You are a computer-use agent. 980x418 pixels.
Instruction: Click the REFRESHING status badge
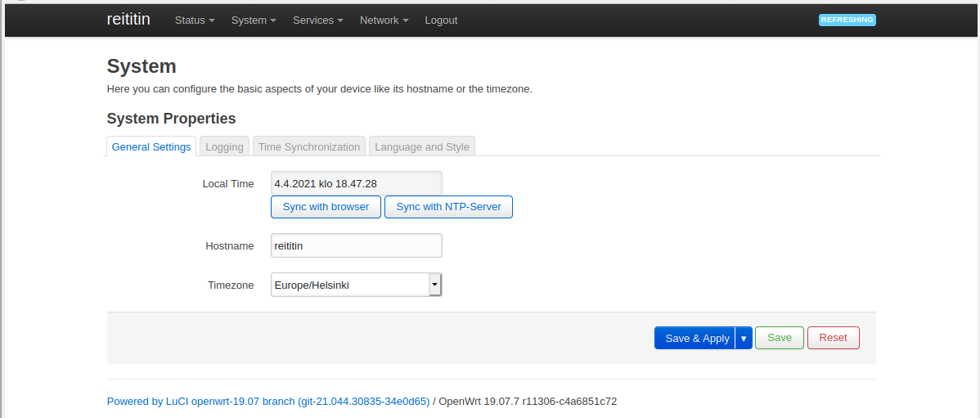point(847,20)
